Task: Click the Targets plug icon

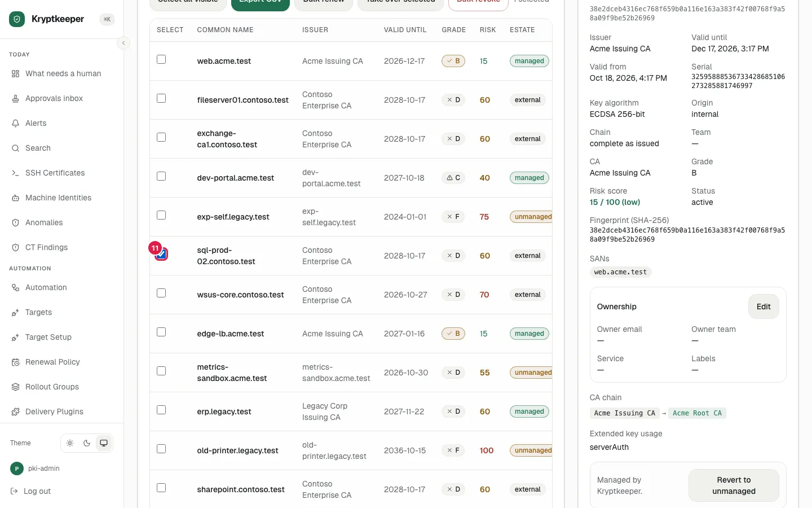Action: click(x=16, y=312)
